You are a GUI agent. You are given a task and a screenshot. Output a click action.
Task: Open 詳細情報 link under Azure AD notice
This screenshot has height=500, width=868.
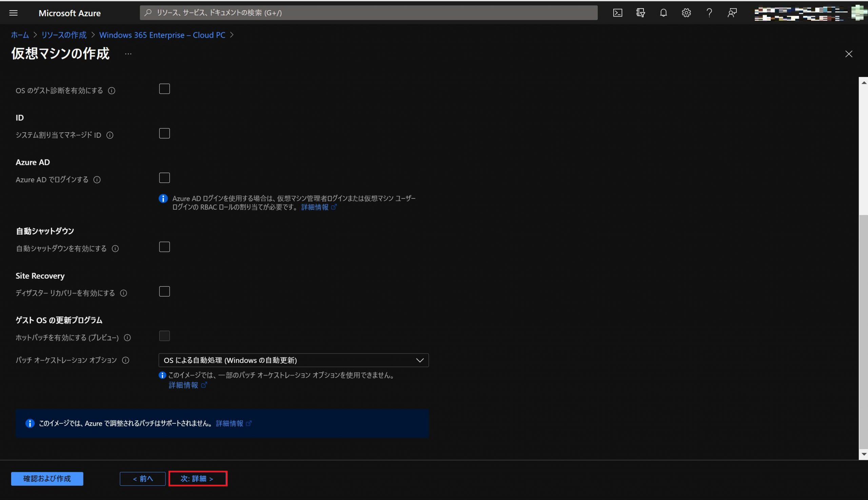(x=318, y=207)
